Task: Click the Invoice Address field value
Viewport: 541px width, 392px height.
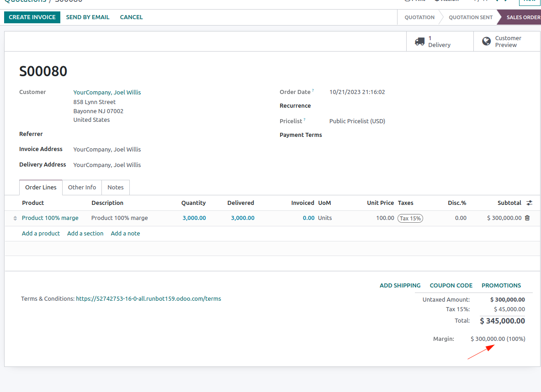Action: pos(107,150)
